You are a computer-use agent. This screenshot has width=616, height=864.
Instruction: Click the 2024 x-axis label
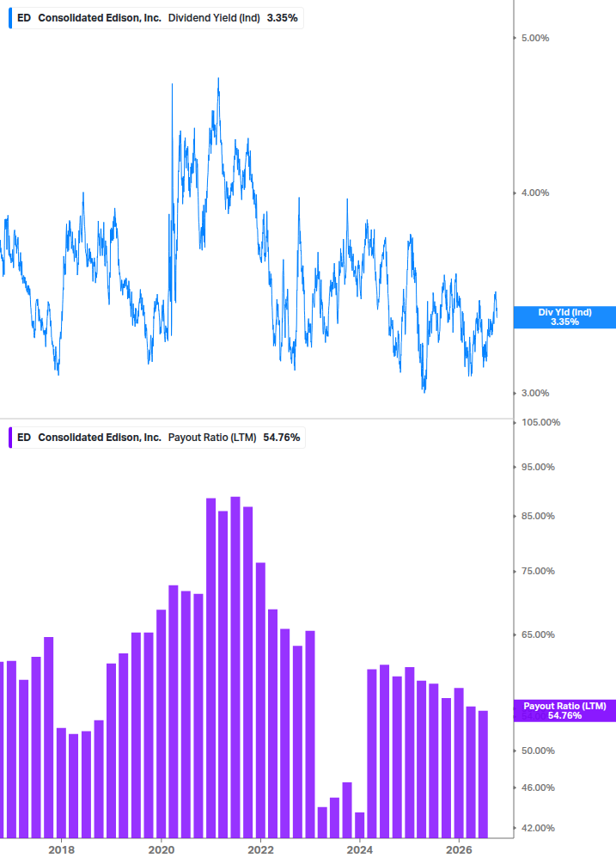pos(359,849)
